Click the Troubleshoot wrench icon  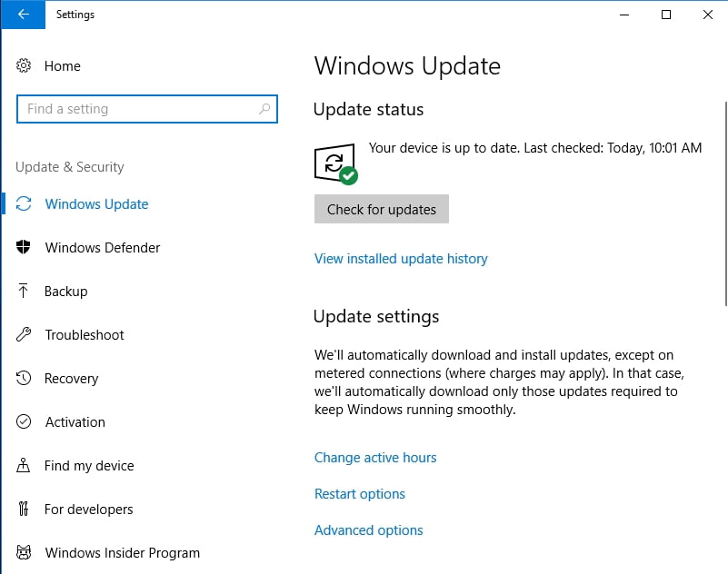(24, 334)
